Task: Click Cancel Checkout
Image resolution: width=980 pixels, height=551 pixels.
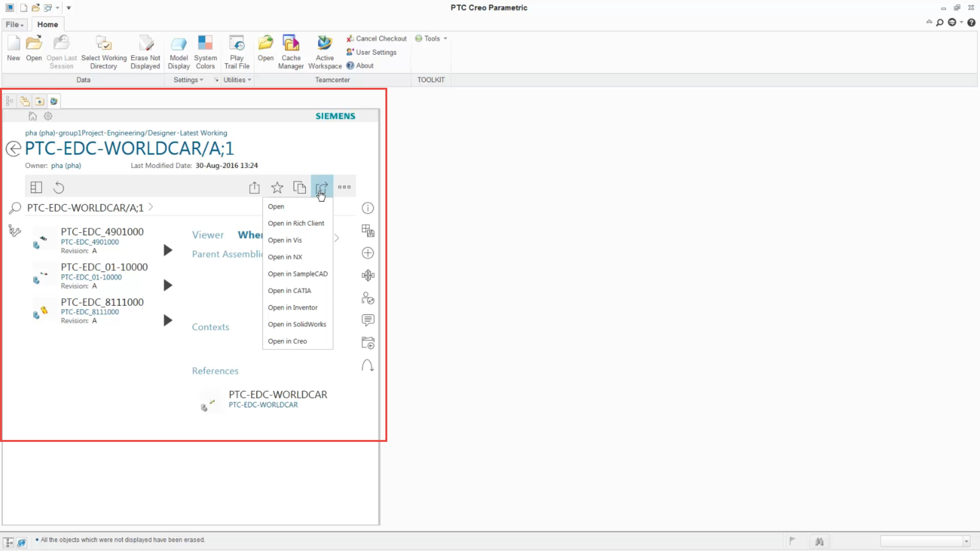Action: coord(376,38)
